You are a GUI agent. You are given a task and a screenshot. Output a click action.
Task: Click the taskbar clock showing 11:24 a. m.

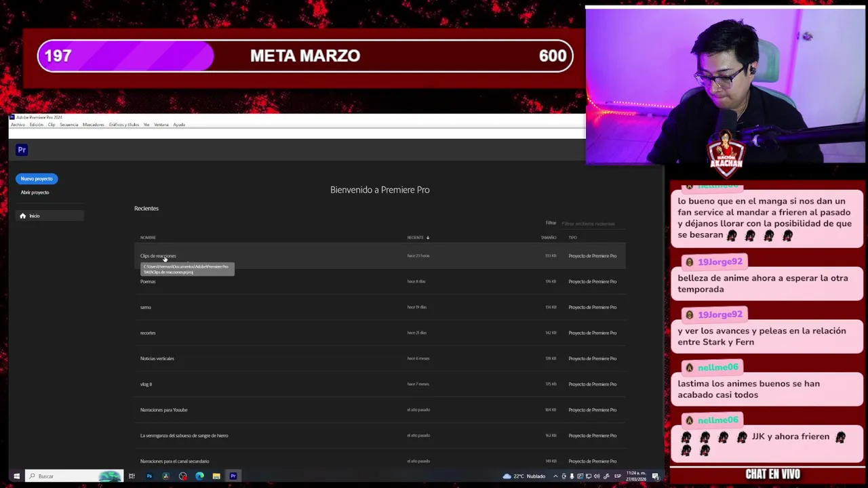(637, 476)
